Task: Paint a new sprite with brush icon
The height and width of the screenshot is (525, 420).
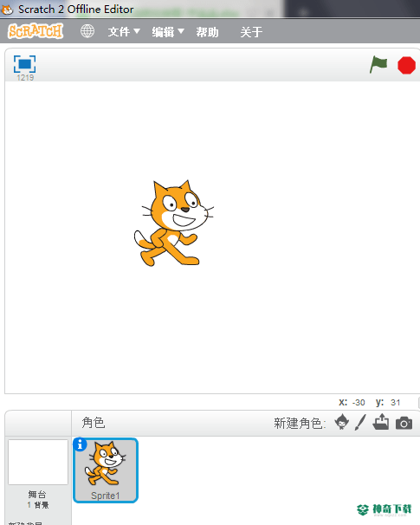Action: [360, 422]
